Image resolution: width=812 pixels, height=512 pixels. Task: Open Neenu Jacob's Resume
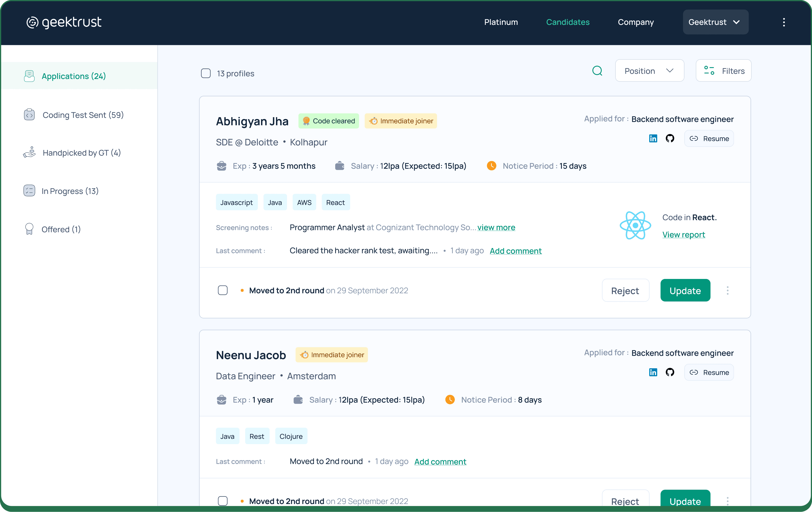[709, 372]
